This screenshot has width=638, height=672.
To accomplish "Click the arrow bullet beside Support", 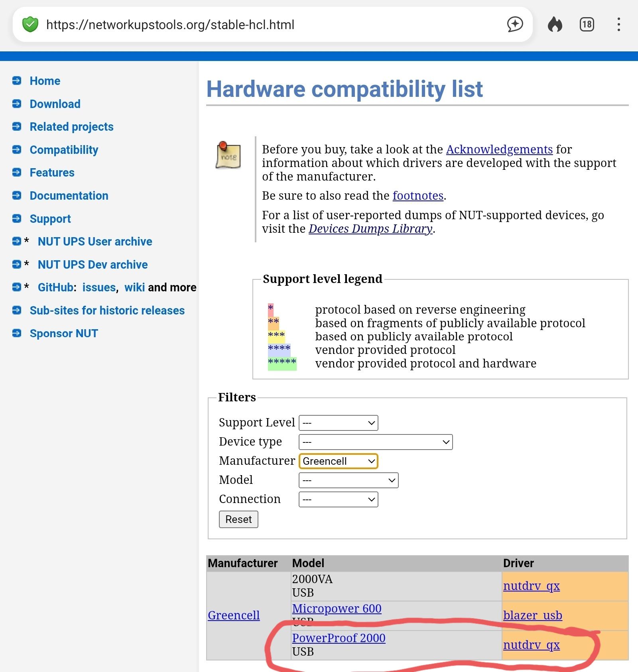I will point(17,218).
